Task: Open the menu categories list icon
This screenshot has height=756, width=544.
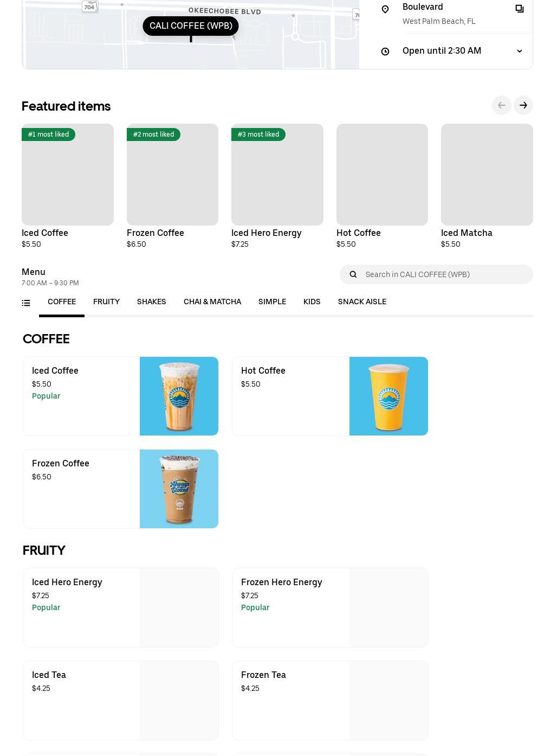Action: (x=26, y=303)
